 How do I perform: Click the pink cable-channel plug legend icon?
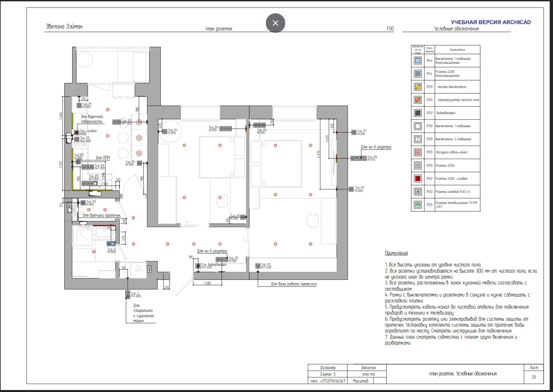pos(418,152)
